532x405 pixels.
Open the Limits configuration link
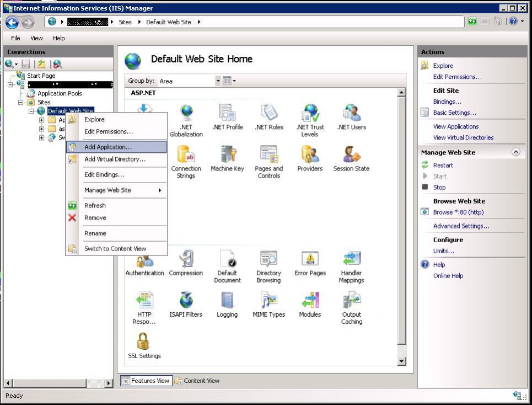click(x=443, y=251)
